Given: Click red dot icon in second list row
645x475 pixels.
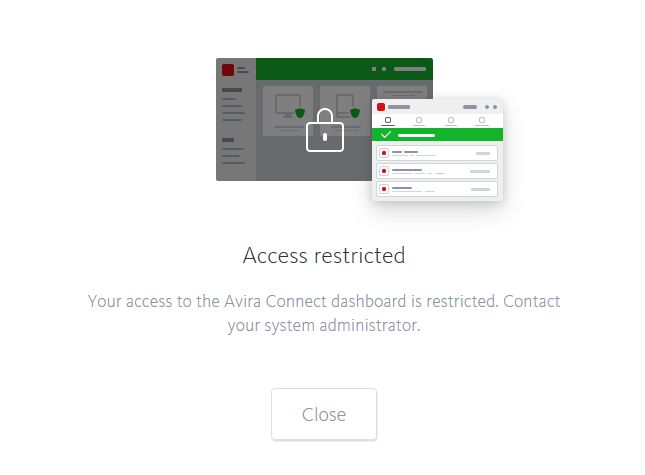Looking at the screenshot, I should click(384, 171).
